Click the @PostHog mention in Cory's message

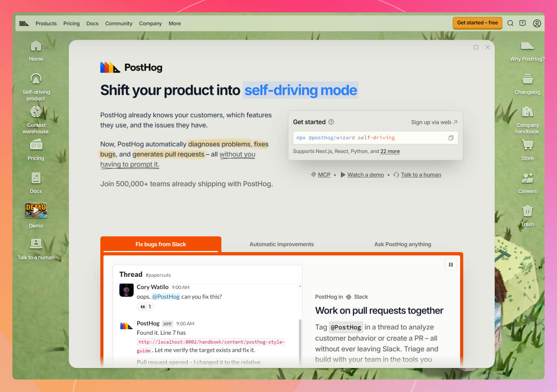[166, 297]
